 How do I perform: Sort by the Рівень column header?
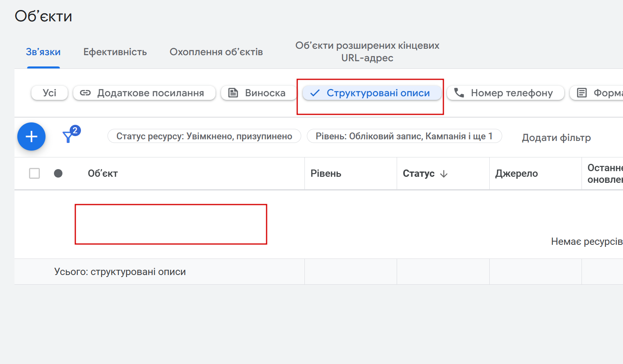pyautogui.click(x=326, y=174)
